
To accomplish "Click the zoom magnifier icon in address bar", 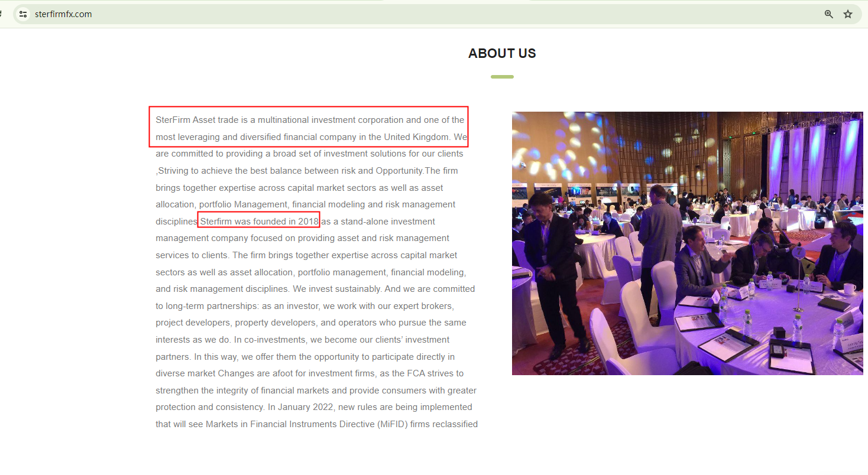I will pos(829,14).
